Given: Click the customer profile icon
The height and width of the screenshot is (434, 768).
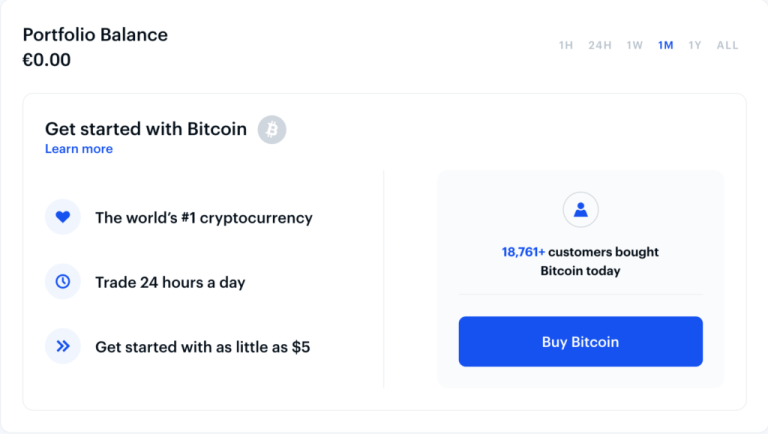Looking at the screenshot, I should coord(580,210).
